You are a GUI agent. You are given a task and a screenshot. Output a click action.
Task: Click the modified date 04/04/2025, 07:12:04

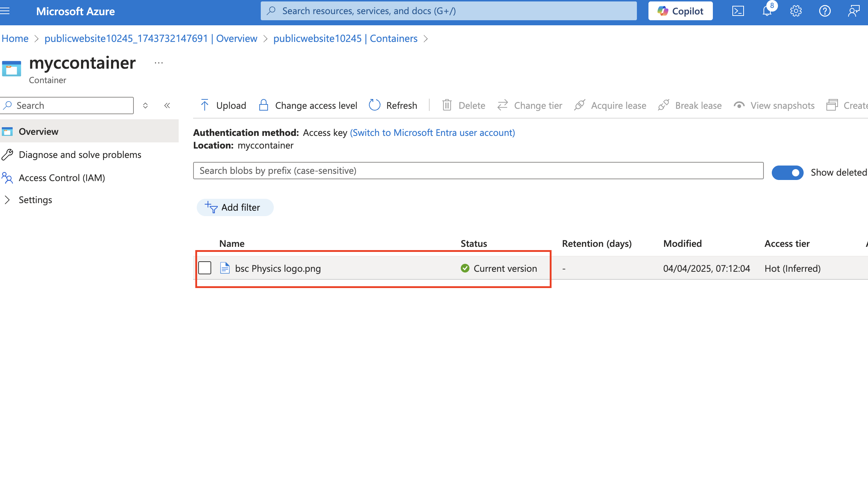(707, 269)
